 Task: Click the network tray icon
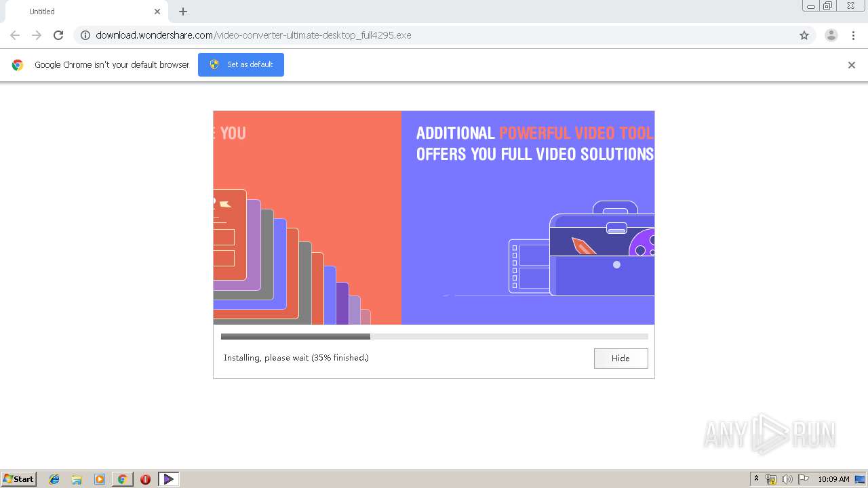771,479
